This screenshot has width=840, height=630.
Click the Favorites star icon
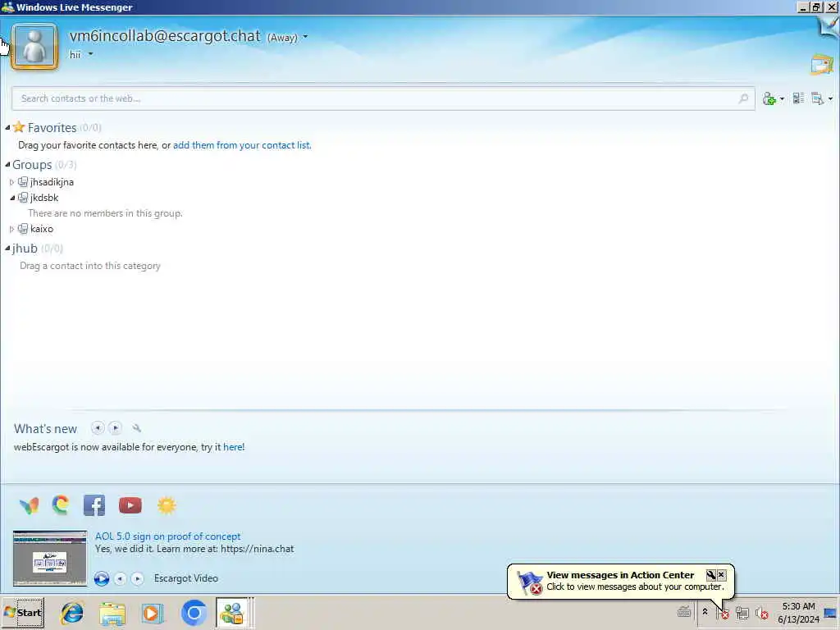click(19, 127)
